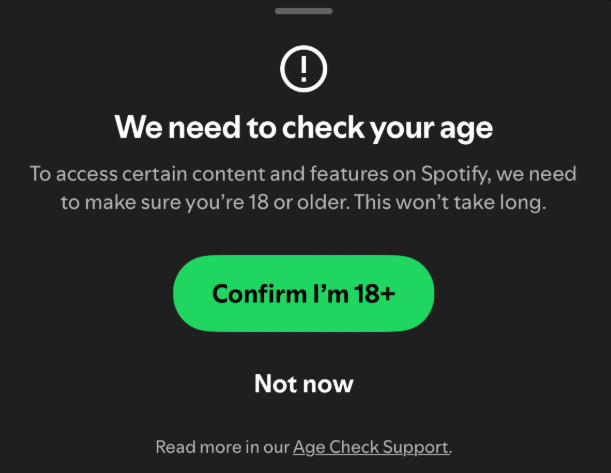Viewport: 611px width, 473px height.
Task: Tap the '18+' text on the green button
Action: pyautogui.click(x=372, y=293)
